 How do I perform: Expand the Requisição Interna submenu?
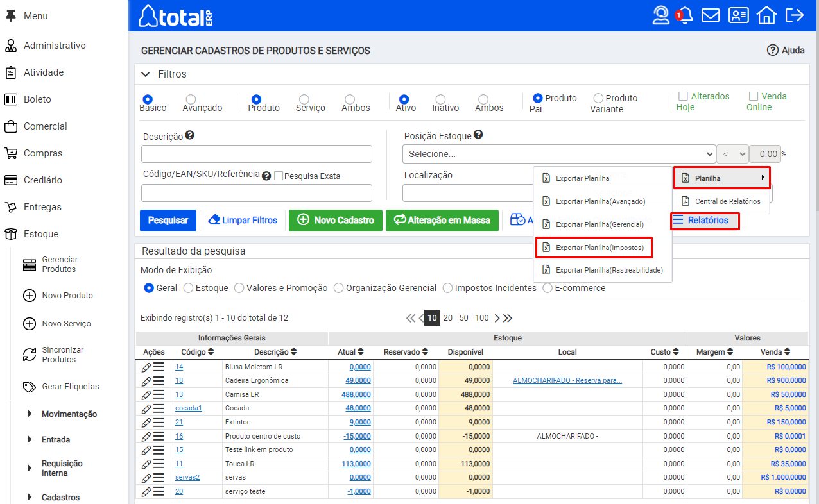click(30, 468)
